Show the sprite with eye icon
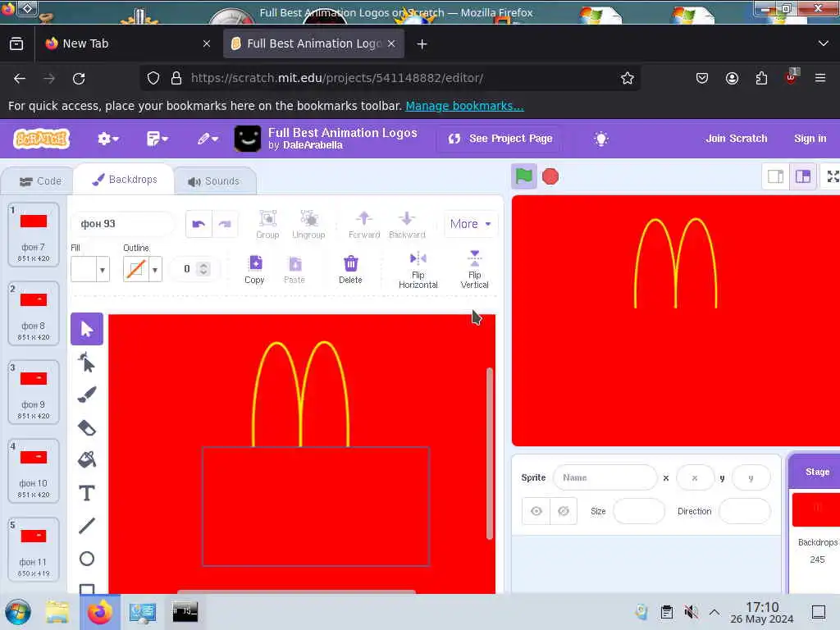The height and width of the screenshot is (630, 840). [536, 511]
